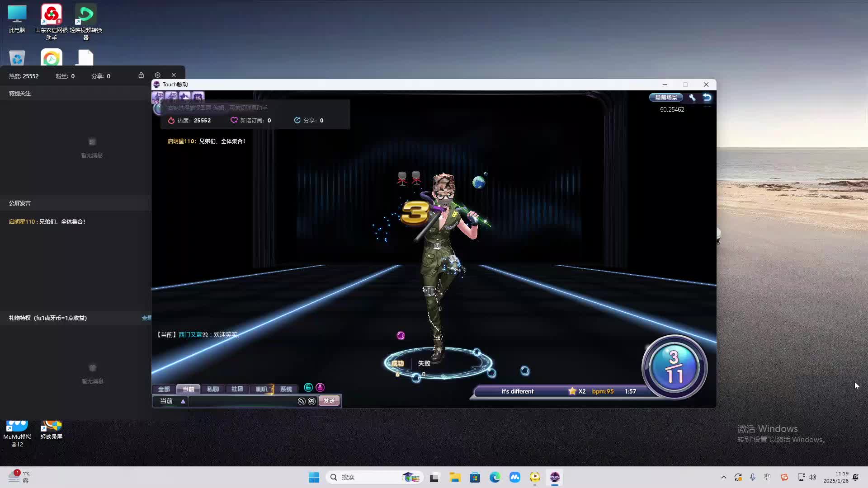Click the eraser icon in chat box
868x488 pixels.
click(x=302, y=401)
